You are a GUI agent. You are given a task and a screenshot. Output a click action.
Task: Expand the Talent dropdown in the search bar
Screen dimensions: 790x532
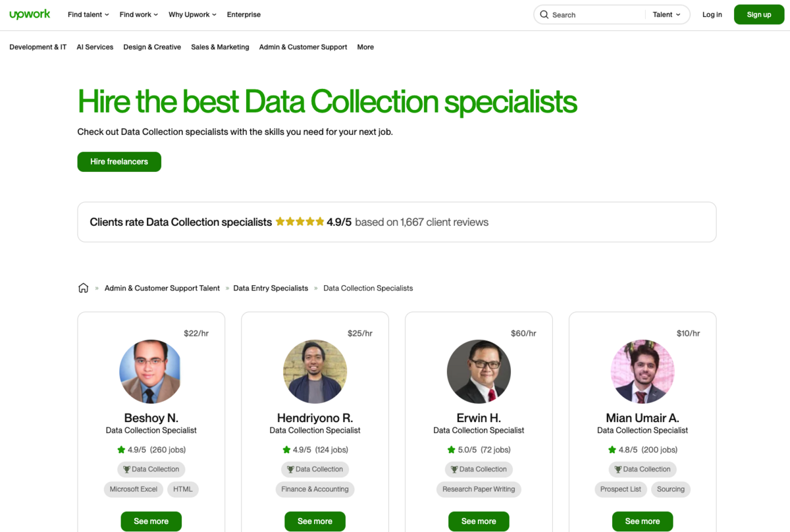[667, 14]
